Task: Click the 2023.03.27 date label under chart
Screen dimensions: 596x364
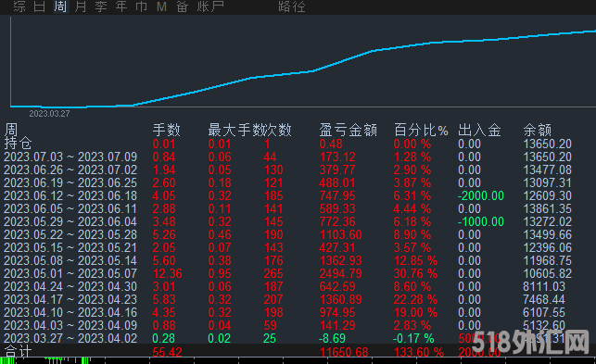Action: coord(49,113)
